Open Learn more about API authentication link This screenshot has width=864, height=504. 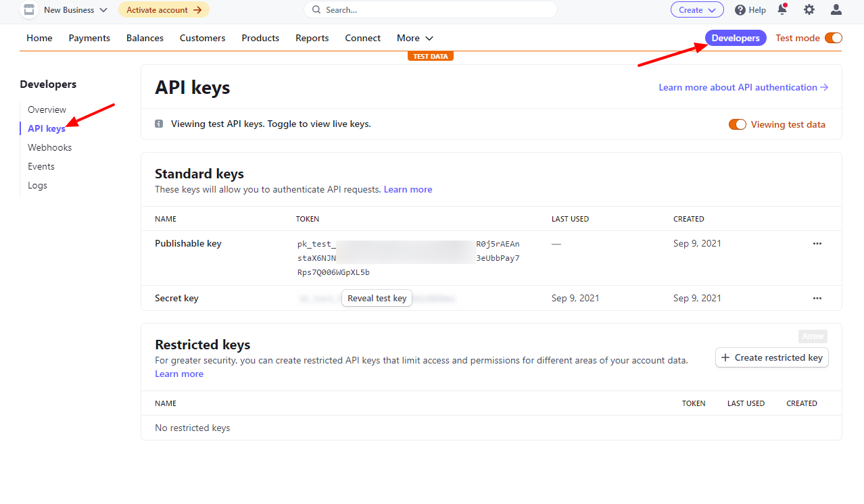743,87
